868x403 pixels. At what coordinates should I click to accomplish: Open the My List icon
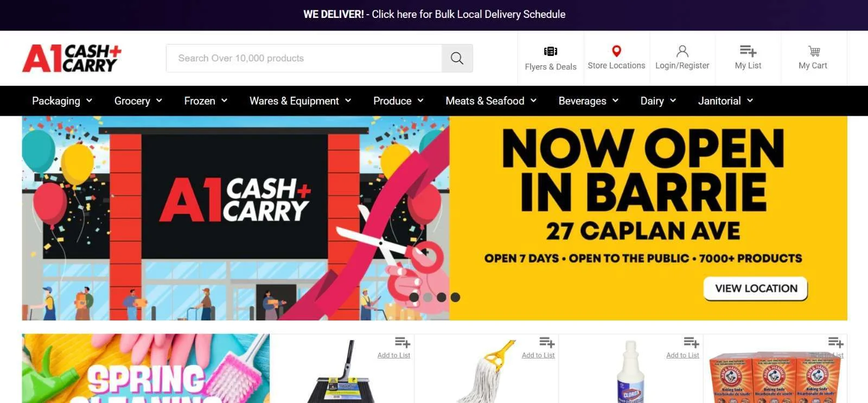[x=748, y=51]
